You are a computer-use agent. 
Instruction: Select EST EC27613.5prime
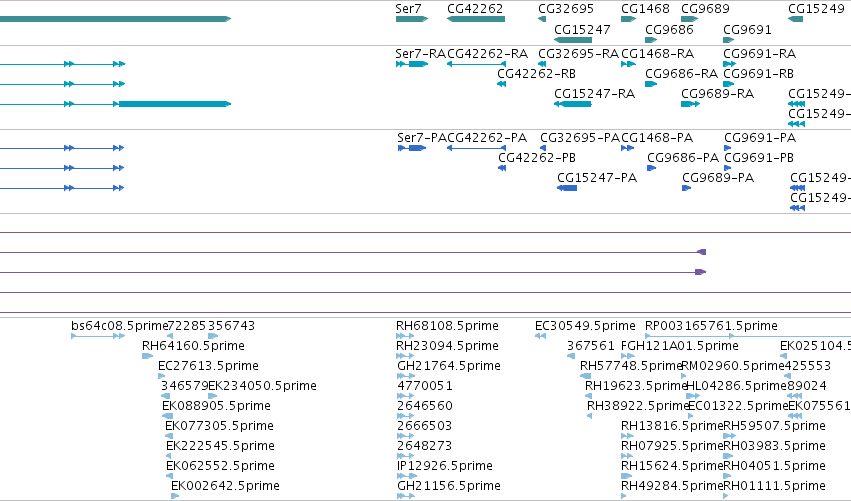[208, 366]
